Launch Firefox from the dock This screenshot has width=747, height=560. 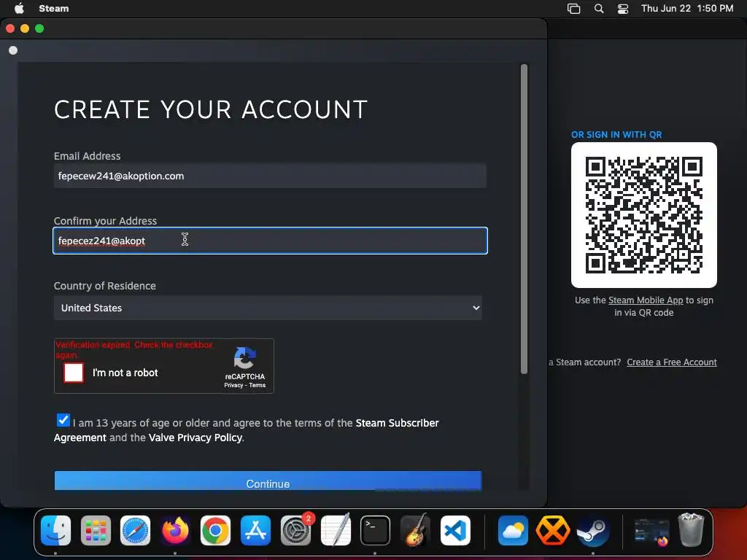175,530
